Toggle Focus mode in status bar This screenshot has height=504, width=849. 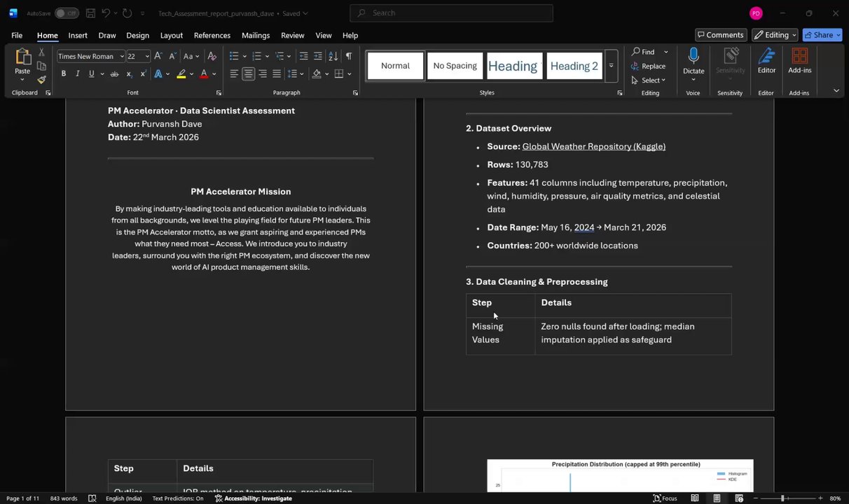click(665, 498)
